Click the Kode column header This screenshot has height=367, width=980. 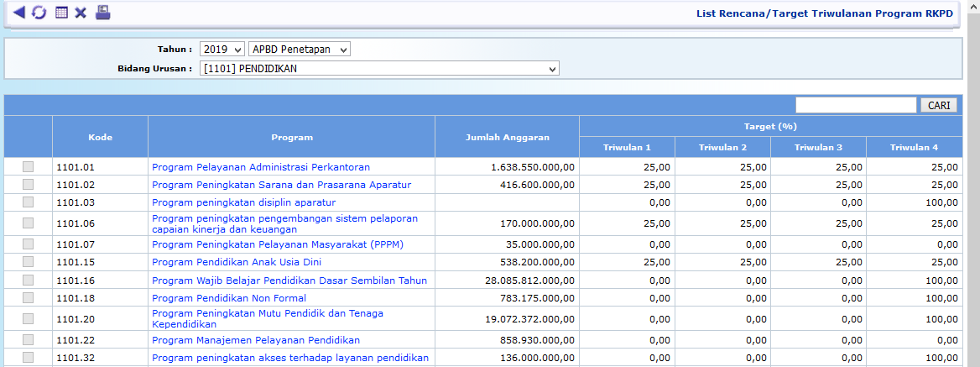click(100, 137)
